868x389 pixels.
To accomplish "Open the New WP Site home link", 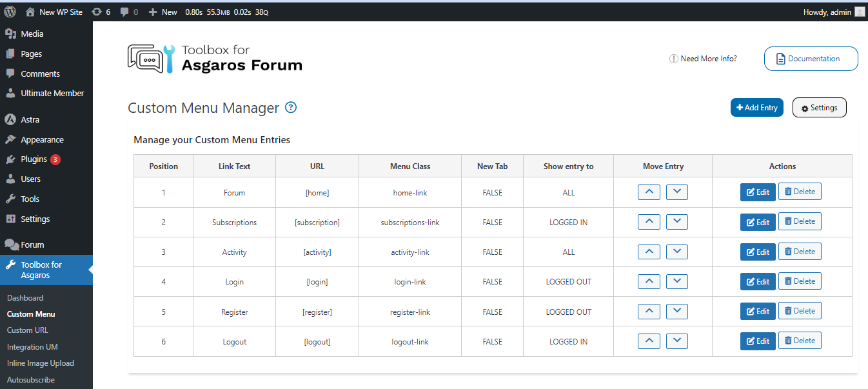I will point(54,12).
